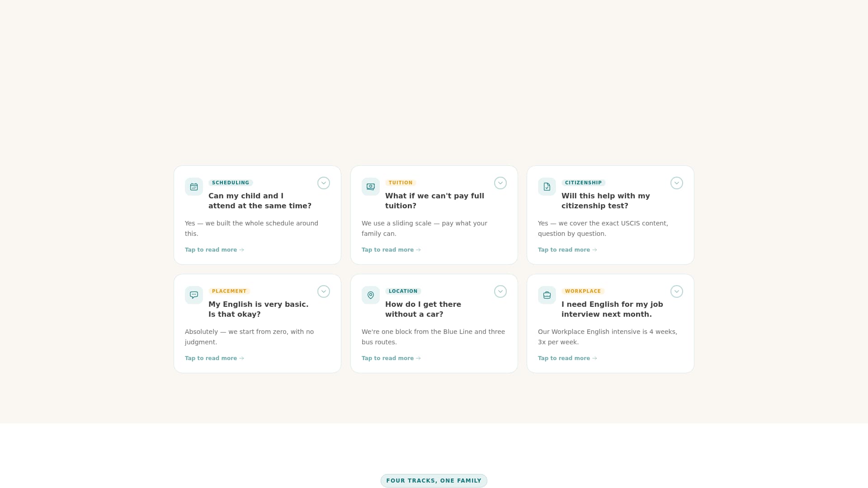This screenshot has height=488, width=868.
Task: Click the arrow icon beside 'Tap to read more' under Tuition
Action: coord(418,249)
